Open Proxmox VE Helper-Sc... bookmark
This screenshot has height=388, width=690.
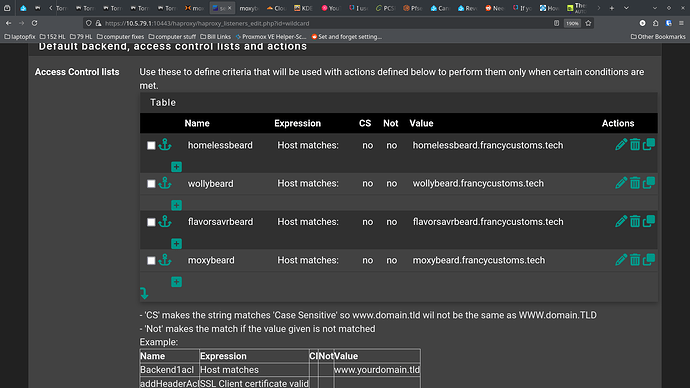271,37
